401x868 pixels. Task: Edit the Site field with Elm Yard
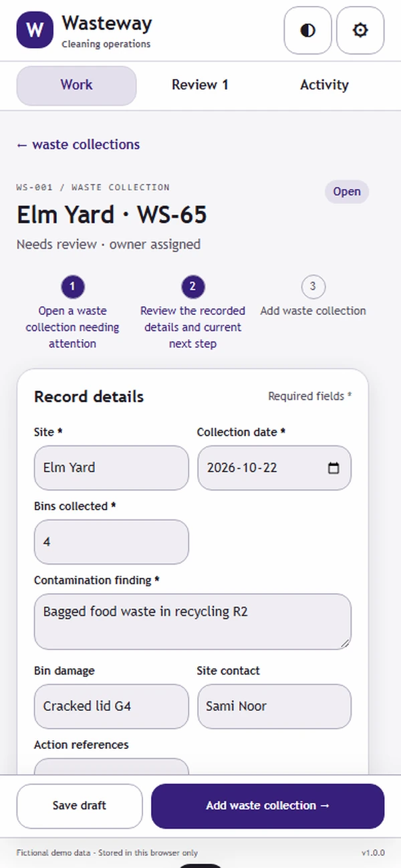click(112, 468)
